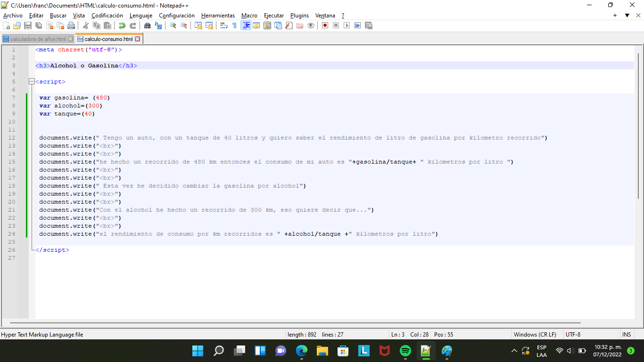Zoom in using the magnifier plus icon
This screenshot has height=362, width=644.
pyautogui.click(x=173, y=25)
